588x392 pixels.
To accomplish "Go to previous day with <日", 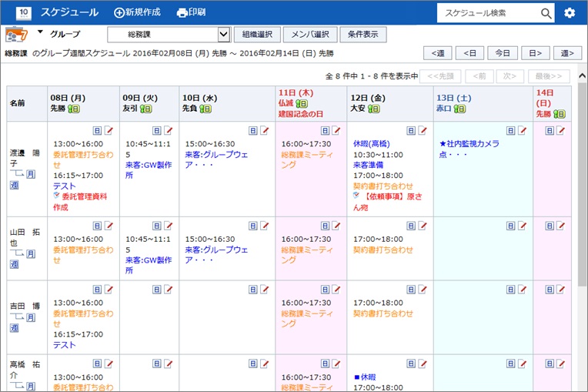I will point(469,53).
